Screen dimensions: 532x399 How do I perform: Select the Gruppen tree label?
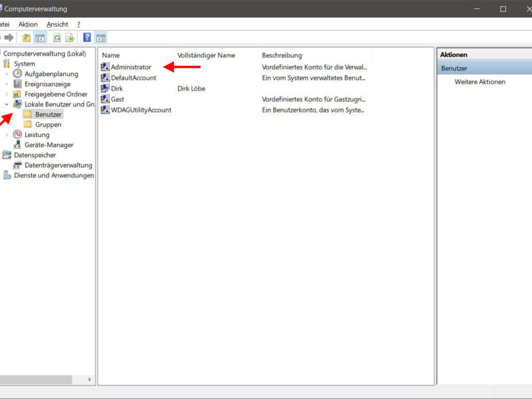tap(48, 125)
